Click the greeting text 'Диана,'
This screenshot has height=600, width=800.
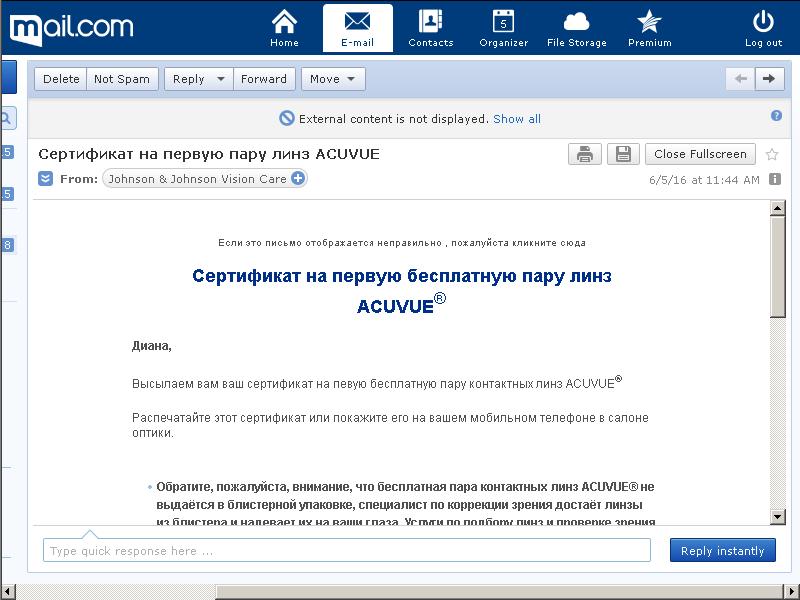(152, 346)
